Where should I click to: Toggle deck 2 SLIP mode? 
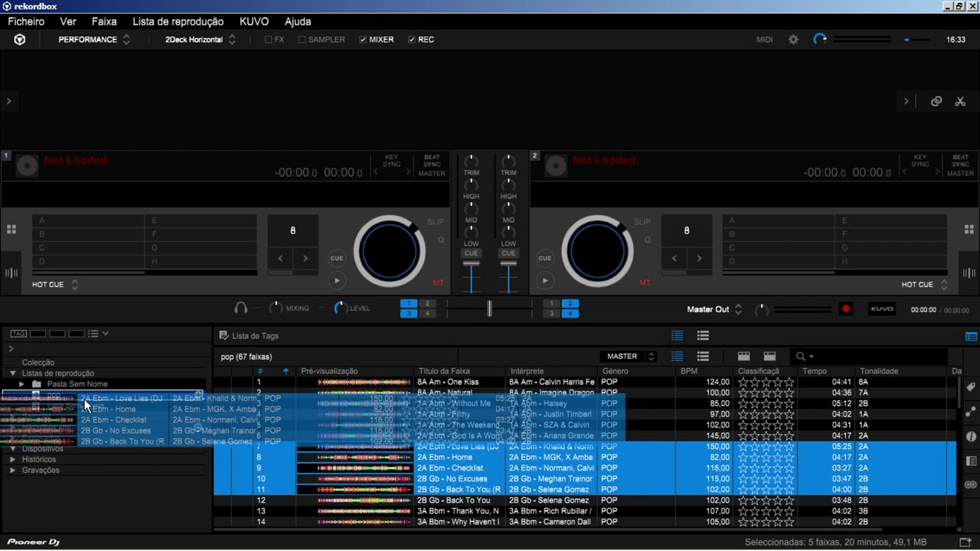tap(642, 222)
